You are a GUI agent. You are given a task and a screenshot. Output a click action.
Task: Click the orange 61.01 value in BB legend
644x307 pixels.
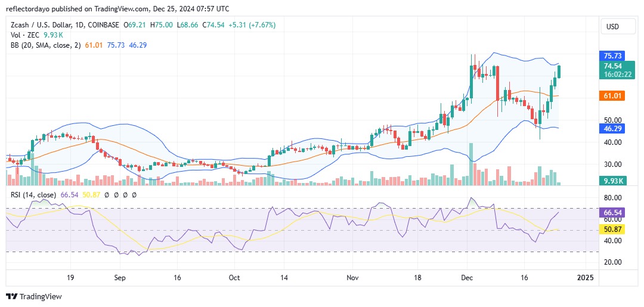[x=93, y=45]
